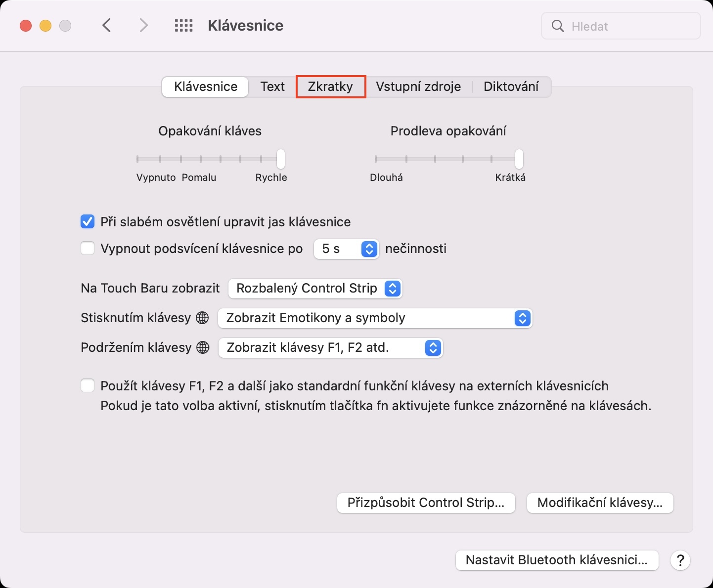This screenshot has height=588, width=713.
Task: Show all preferences grid icon
Action: click(183, 26)
